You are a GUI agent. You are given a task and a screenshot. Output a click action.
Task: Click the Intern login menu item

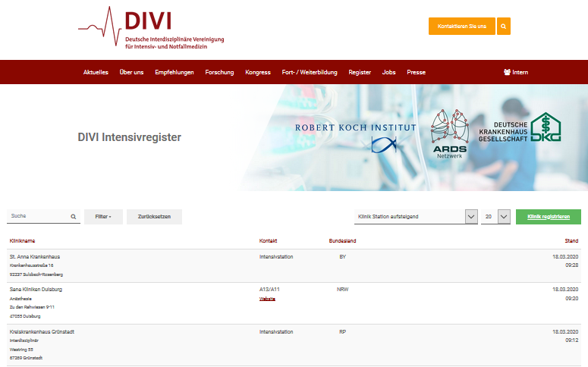(x=516, y=72)
